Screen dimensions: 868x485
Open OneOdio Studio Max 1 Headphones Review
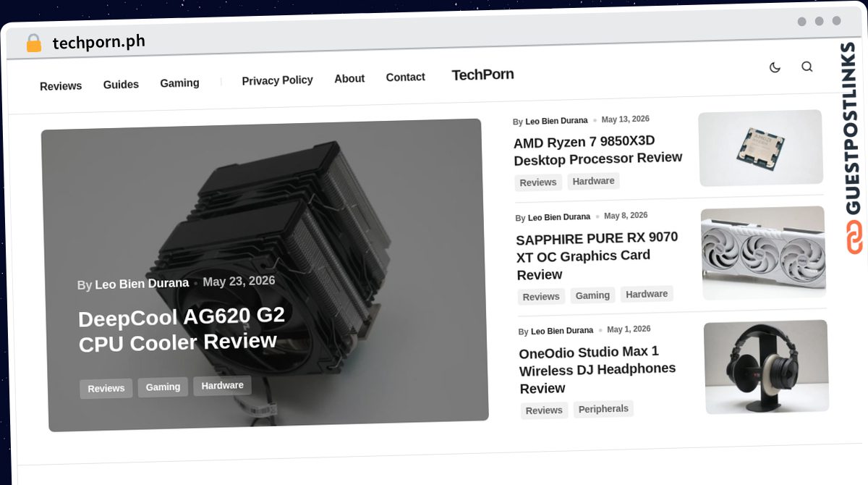(597, 370)
